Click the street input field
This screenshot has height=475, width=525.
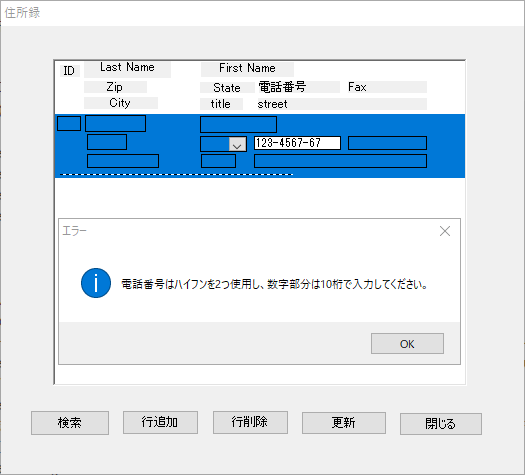[340, 161]
